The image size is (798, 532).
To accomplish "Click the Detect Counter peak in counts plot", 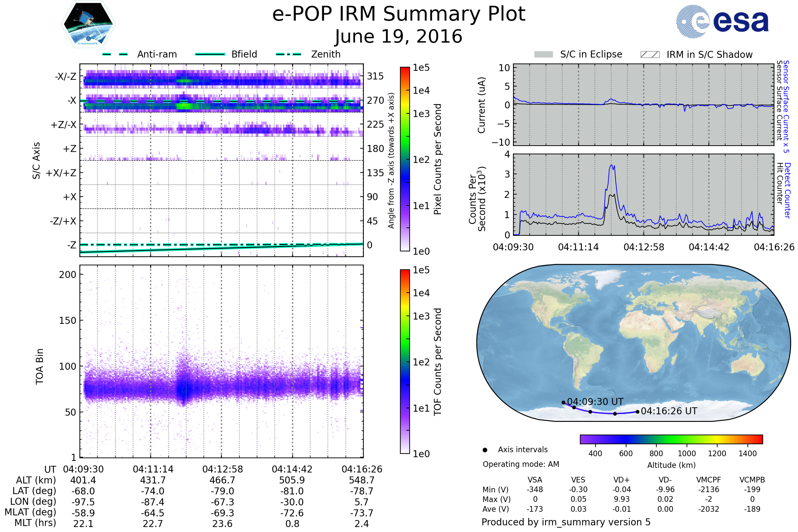I will pyautogui.click(x=611, y=166).
